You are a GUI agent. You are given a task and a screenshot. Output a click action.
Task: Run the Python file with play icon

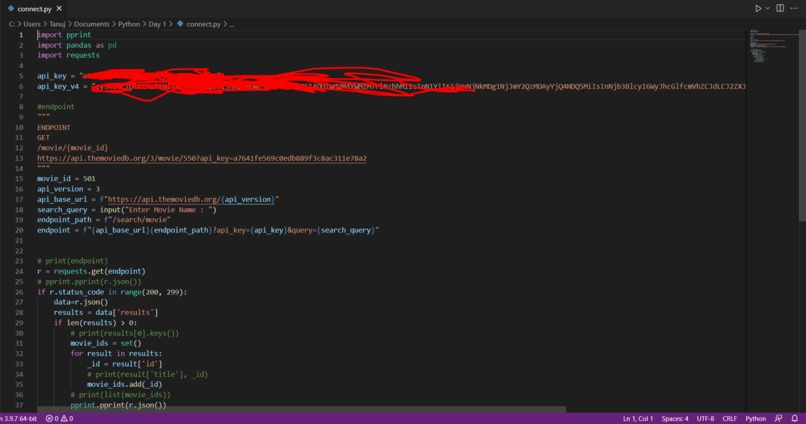pyautogui.click(x=758, y=8)
